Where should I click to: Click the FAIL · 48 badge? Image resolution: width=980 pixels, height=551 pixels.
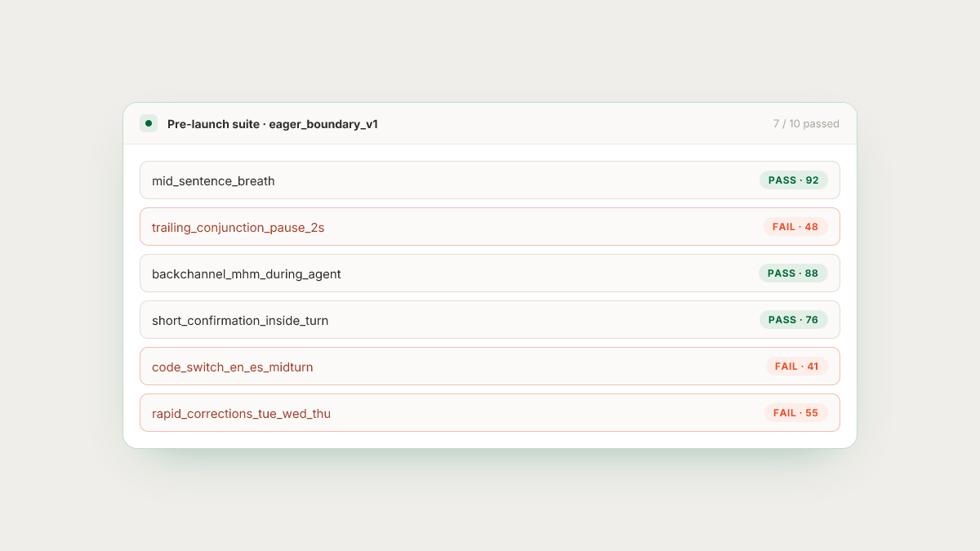[x=795, y=227]
